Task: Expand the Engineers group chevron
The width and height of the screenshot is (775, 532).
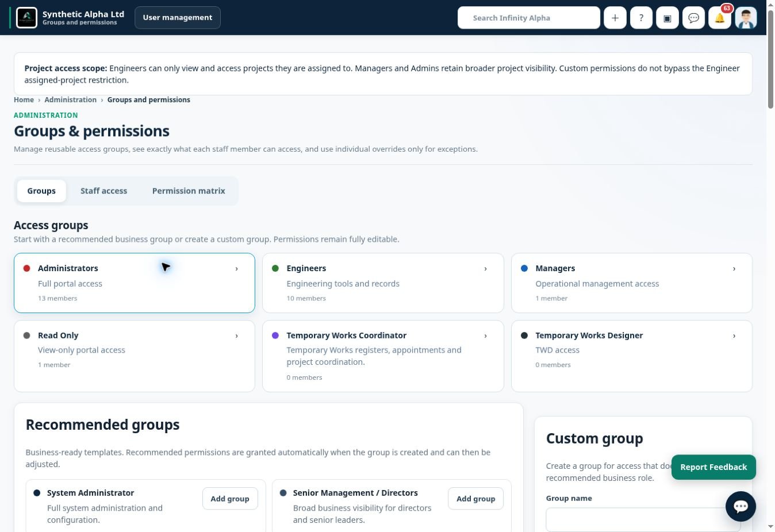Action: (x=485, y=268)
